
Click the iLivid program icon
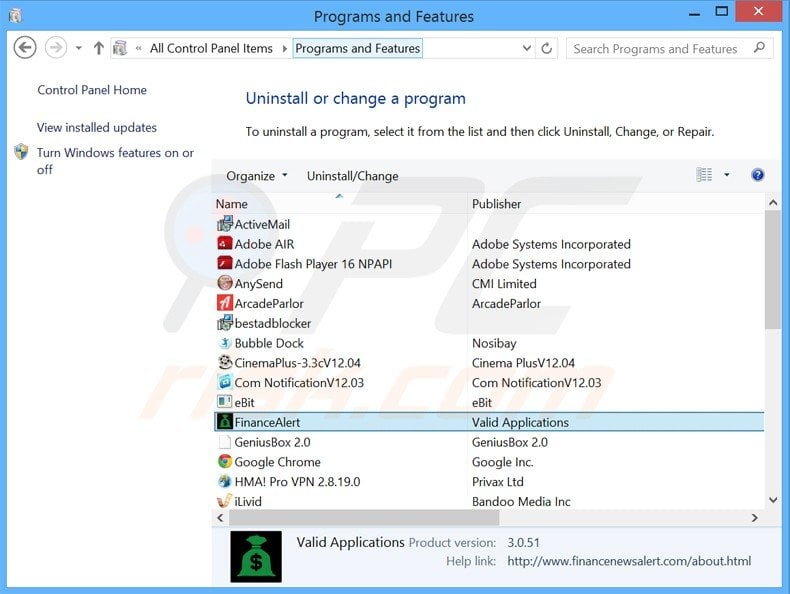coord(225,501)
